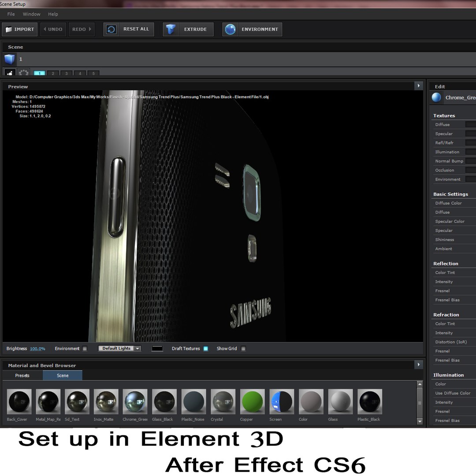Select the Inox_Matte material sphere

pyautogui.click(x=106, y=402)
